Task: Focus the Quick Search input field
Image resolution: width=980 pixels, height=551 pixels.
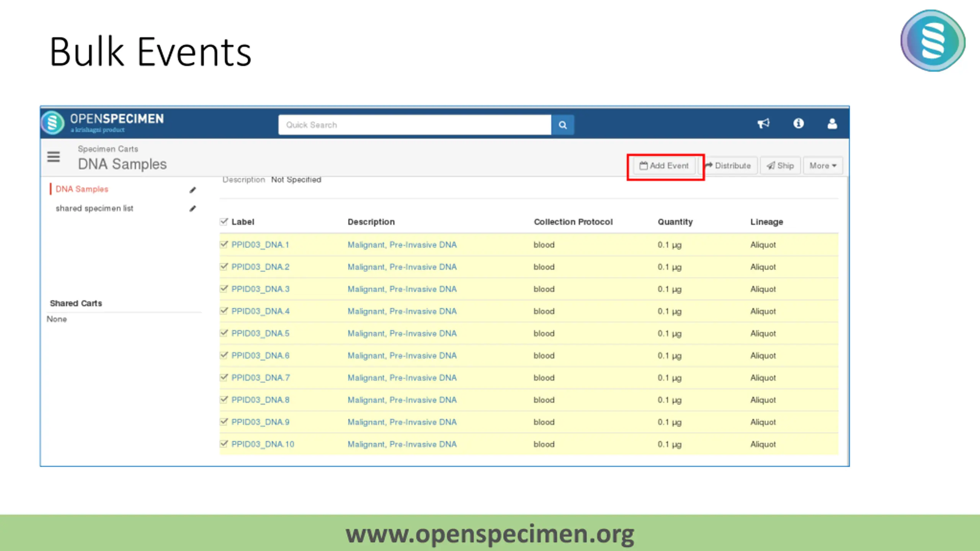Action: pos(415,125)
